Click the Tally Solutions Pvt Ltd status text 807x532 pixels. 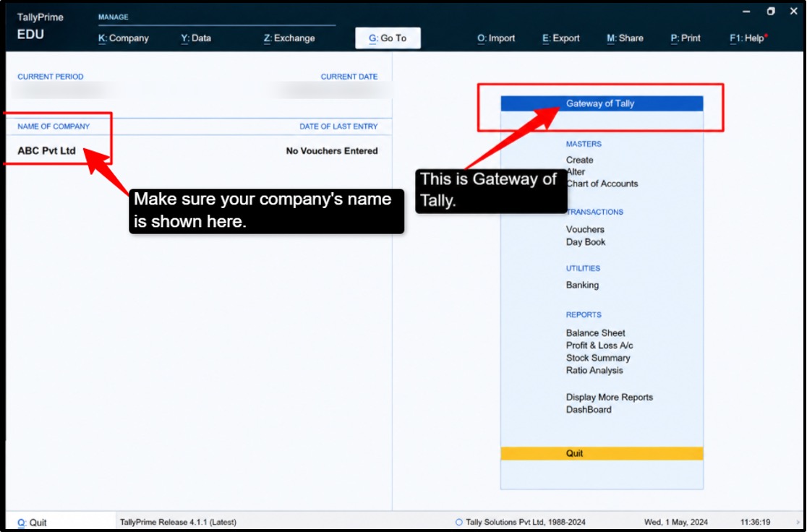tap(526, 522)
